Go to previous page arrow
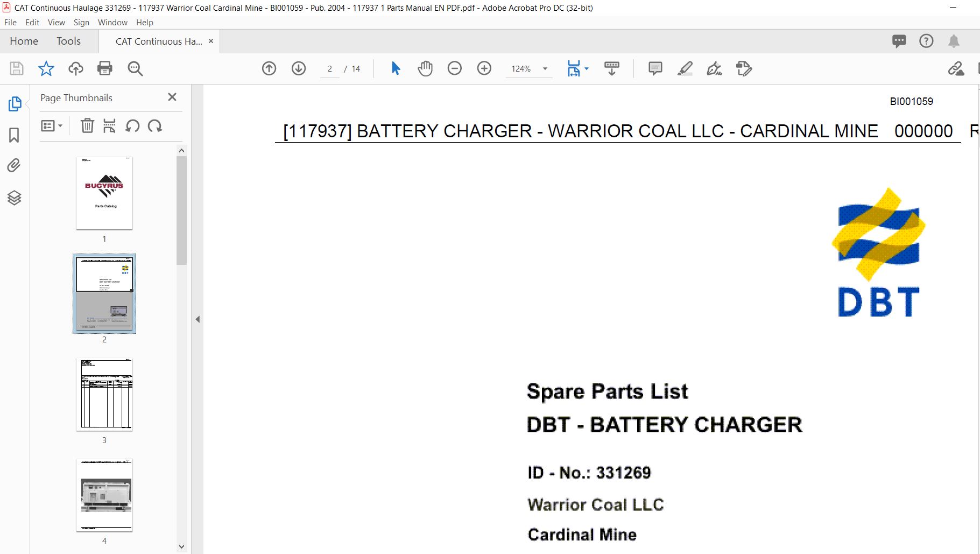 269,68
